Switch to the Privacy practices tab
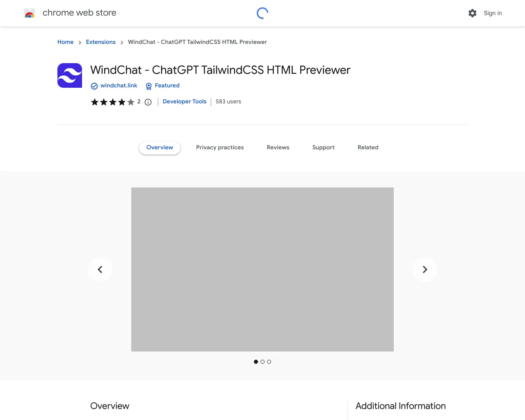 pos(220,147)
